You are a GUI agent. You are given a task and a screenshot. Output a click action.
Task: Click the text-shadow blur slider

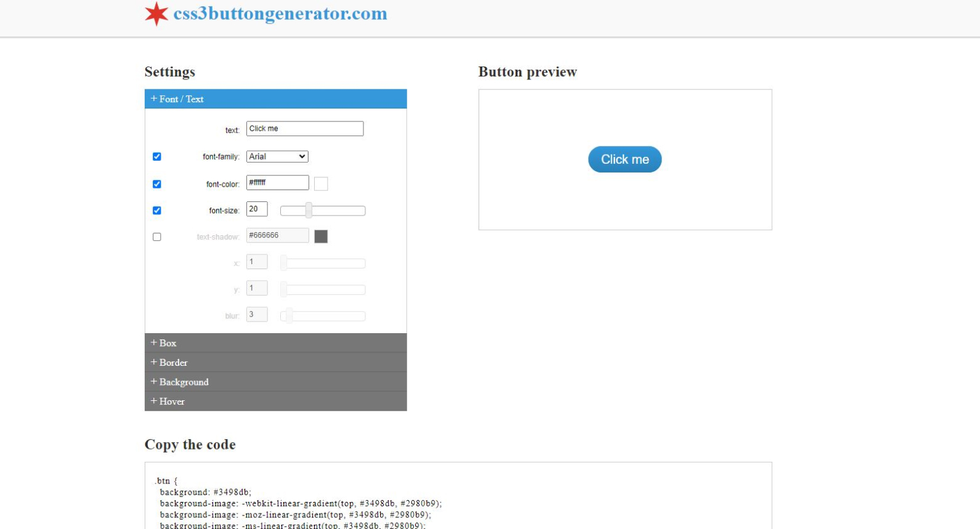pyautogui.click(x=323, y=316)
